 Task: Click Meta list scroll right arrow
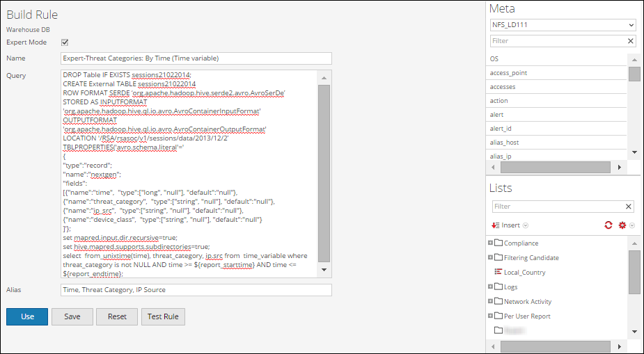[620, 168]
